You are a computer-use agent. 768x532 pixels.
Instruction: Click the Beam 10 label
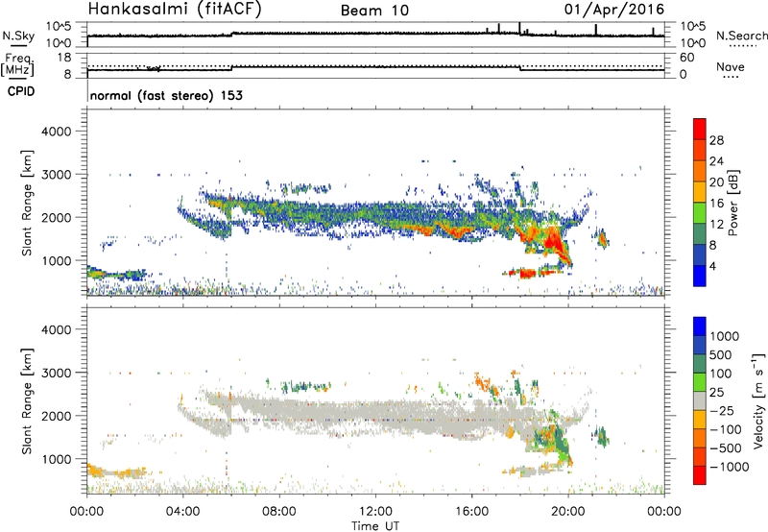(374, 11)
